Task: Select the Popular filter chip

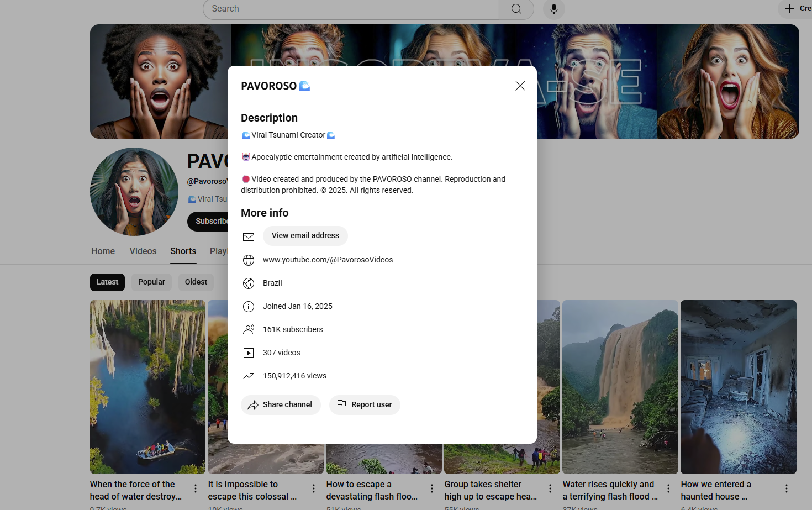Action: click(151, 282)
